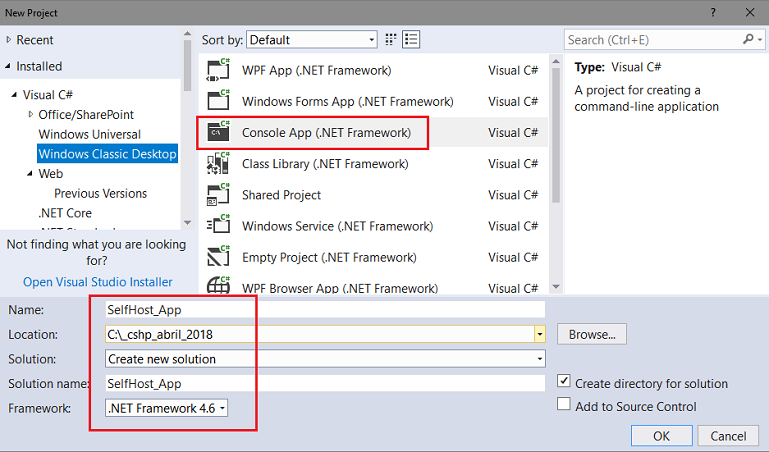The height and width of the screenshot is (452, 769).
Task: Click the Browse... button
Action: 592,334
